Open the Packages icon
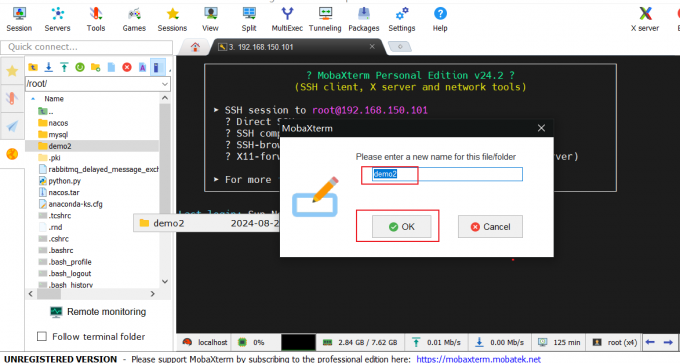The width and height of the screenshot is (680, 363). point(363,20)
